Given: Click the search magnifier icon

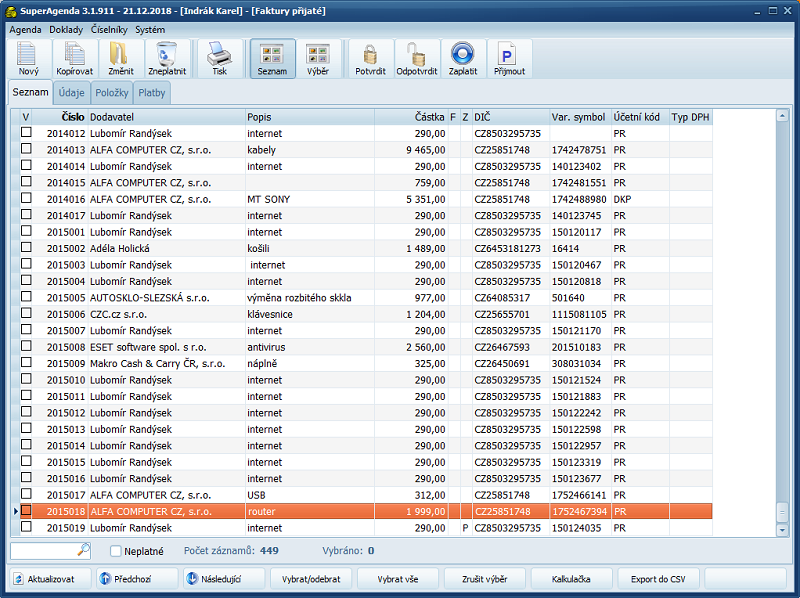Looking at the screenshot, I should click(x=84, y=550).
